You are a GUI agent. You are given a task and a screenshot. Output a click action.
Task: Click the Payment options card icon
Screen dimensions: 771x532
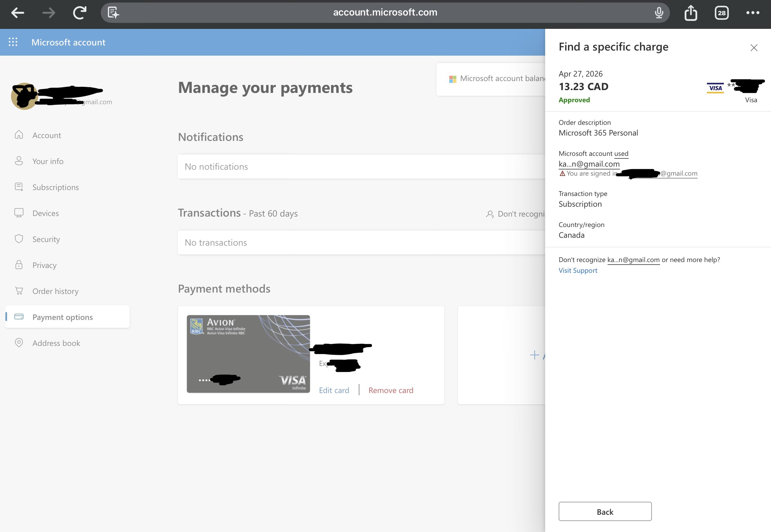point(19,317)
